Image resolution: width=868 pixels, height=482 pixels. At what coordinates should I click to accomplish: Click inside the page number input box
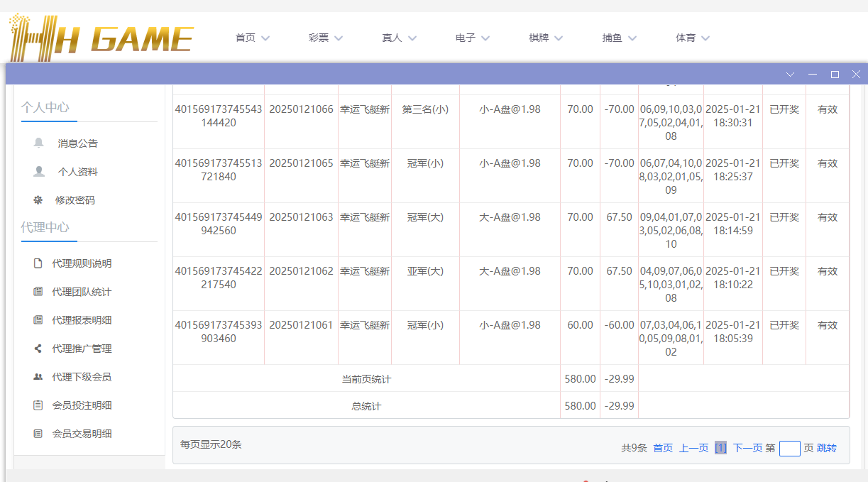pos(790,448)
